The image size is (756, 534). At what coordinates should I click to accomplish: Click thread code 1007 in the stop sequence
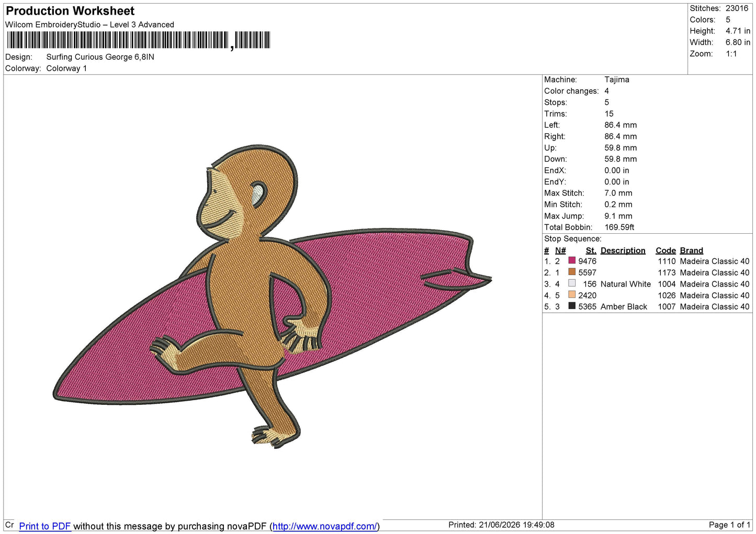(x=667, y=307)
